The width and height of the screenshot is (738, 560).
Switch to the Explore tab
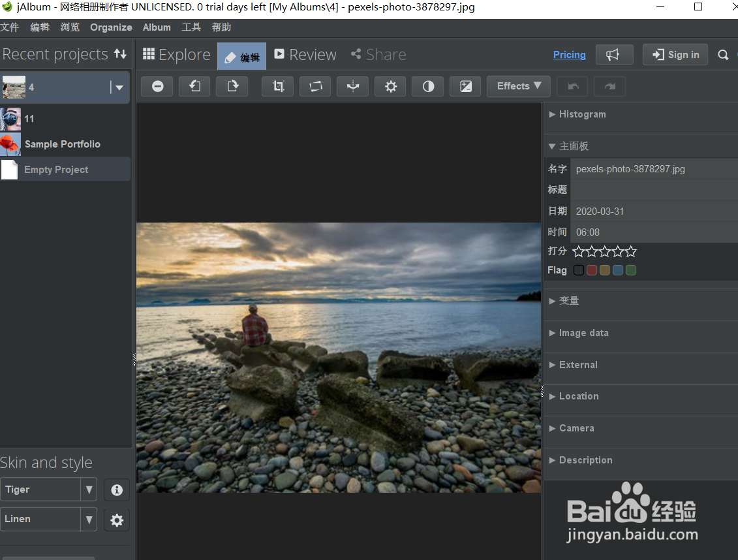pyautogui.click(x=176, y=55)
